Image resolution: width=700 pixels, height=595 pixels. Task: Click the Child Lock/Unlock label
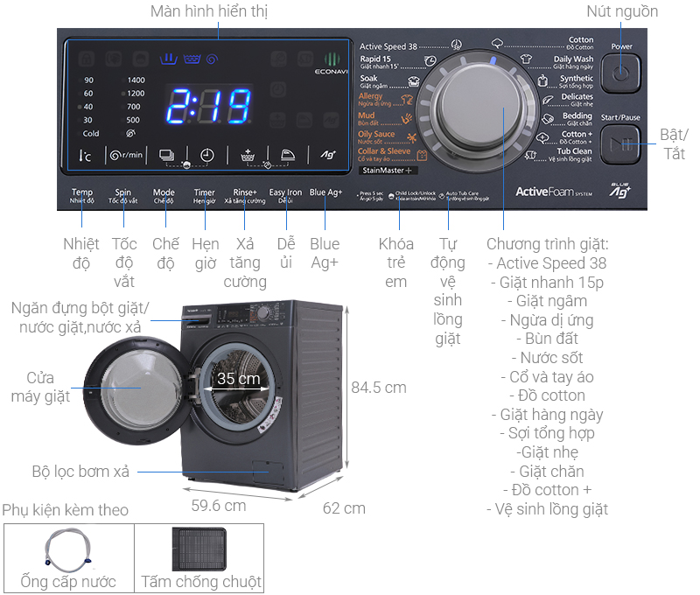coord(416,194)
